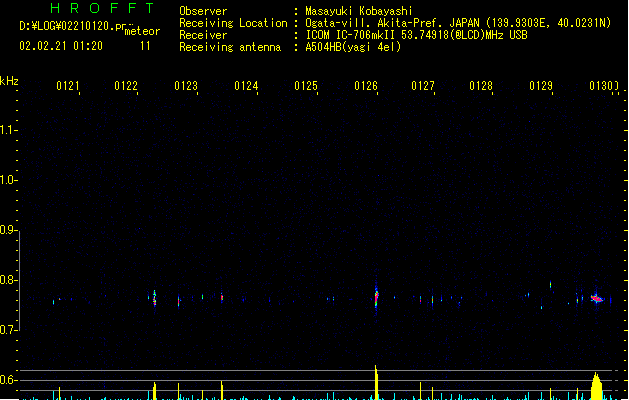Click the wide yellow intensity peak near 0130
This screenshot has width=629, height=400.
597,386
